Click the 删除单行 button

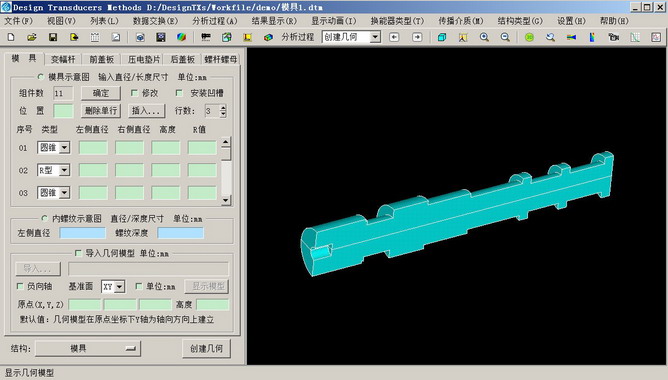(101, 111)
